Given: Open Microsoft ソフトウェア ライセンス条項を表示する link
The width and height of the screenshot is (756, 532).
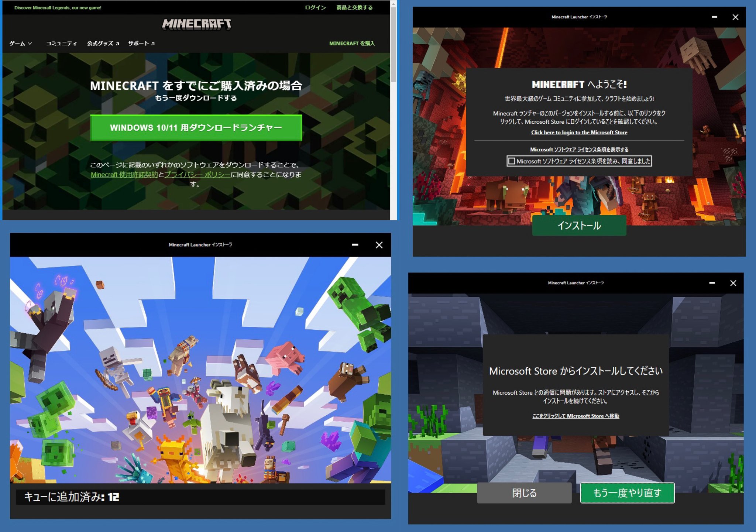Looking at the screenshot, I should (x=579, y=149).
